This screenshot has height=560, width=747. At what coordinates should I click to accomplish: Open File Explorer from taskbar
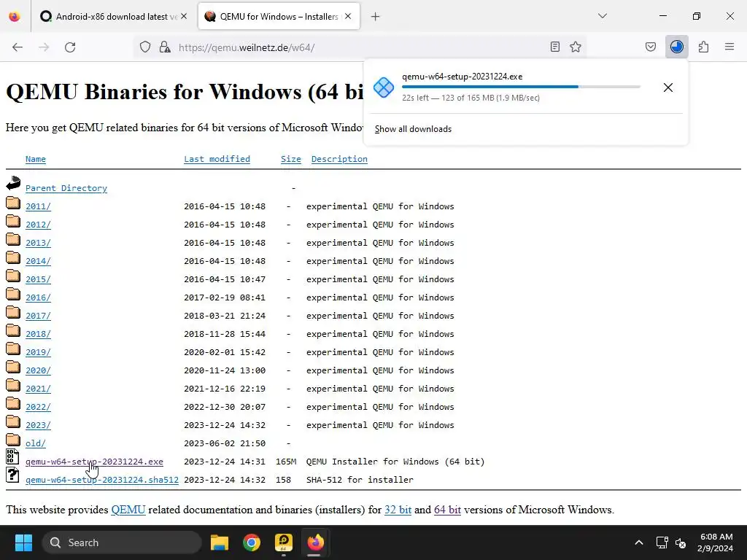(x=220, y=542)
